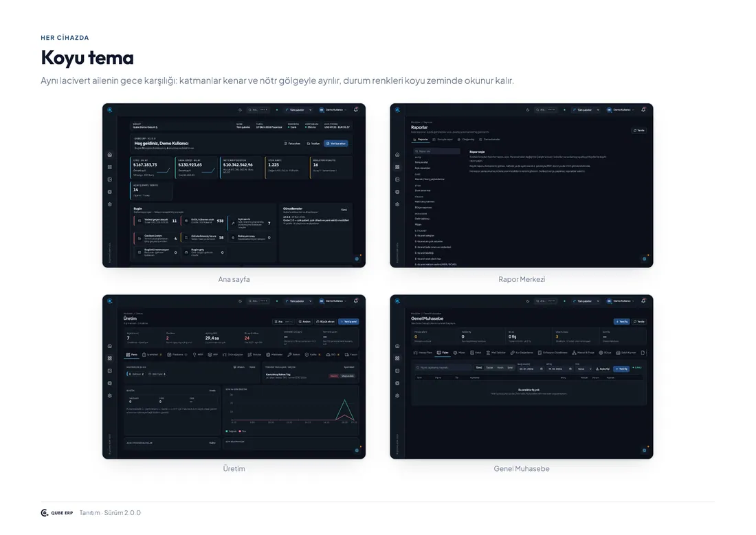The height and width of the screenshot is (535, 756).
Task: Click the home icon in Ana sayfa screenshot sidebar
Action: pos(110,155)
